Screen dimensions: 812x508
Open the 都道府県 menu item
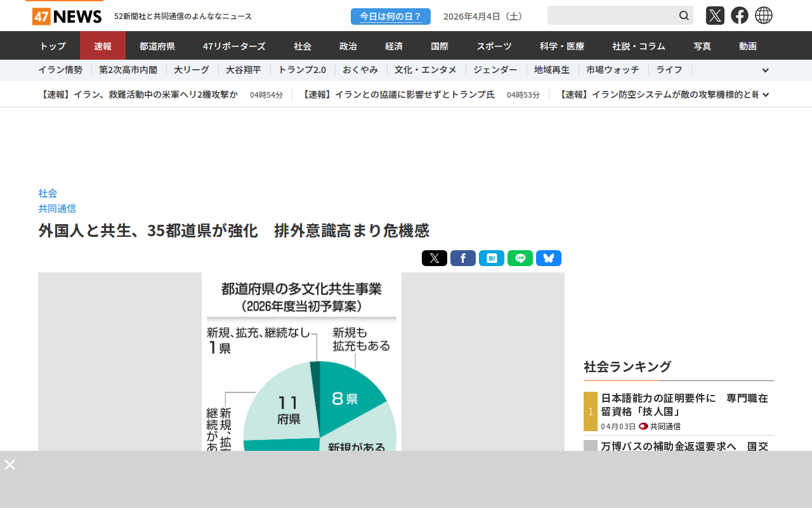(157, 46)
